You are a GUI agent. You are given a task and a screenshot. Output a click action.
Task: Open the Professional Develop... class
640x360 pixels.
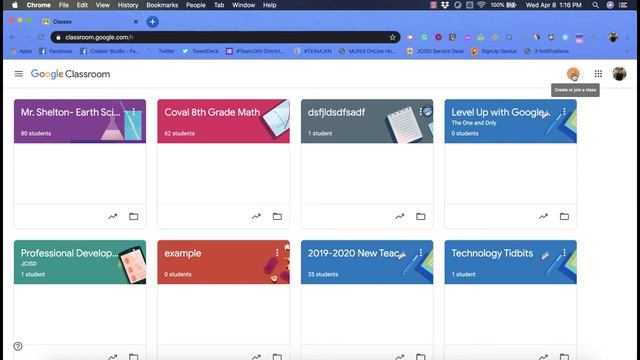coord(69,253)
